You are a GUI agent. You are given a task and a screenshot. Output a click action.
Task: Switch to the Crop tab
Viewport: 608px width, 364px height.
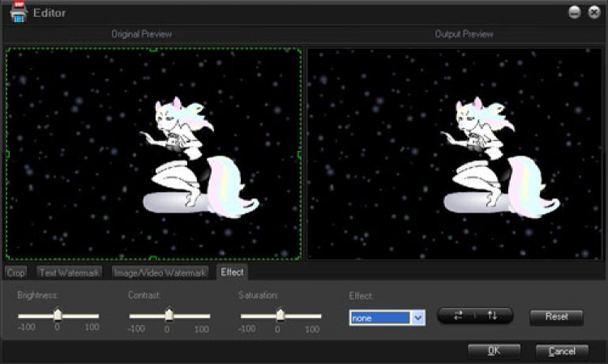click(15, 273)
